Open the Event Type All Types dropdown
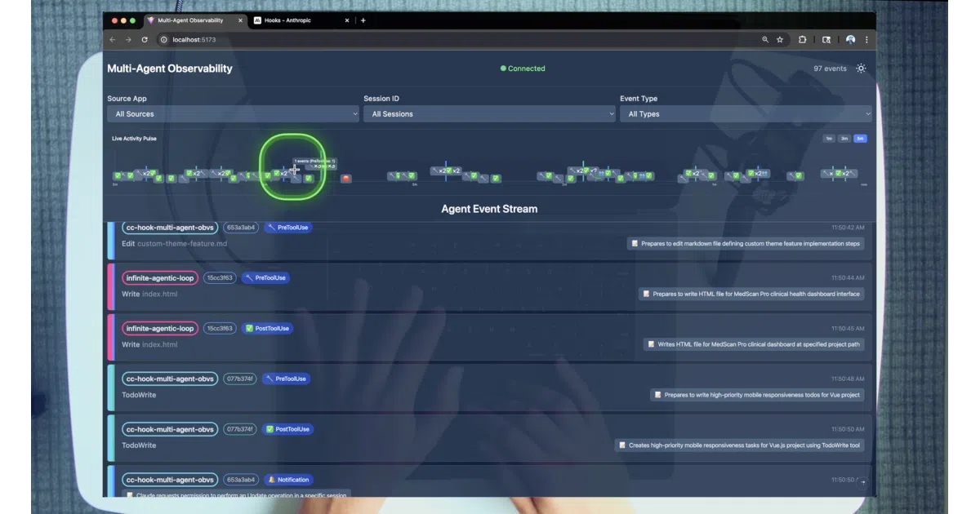The height and width of the screenshot is (514, 980). 746,114
